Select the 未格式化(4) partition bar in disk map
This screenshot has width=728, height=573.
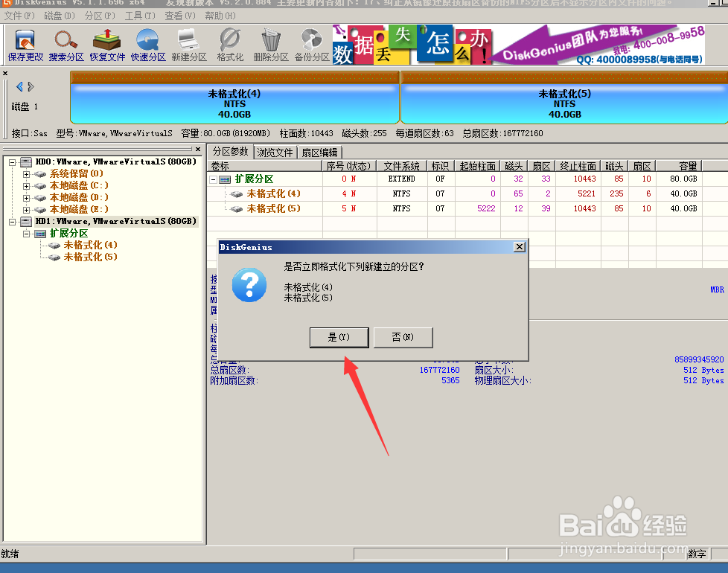coord(234,97)
